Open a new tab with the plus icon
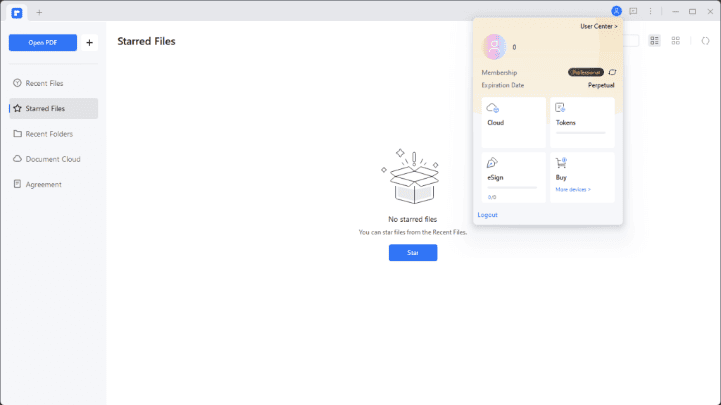 point(39,12)
